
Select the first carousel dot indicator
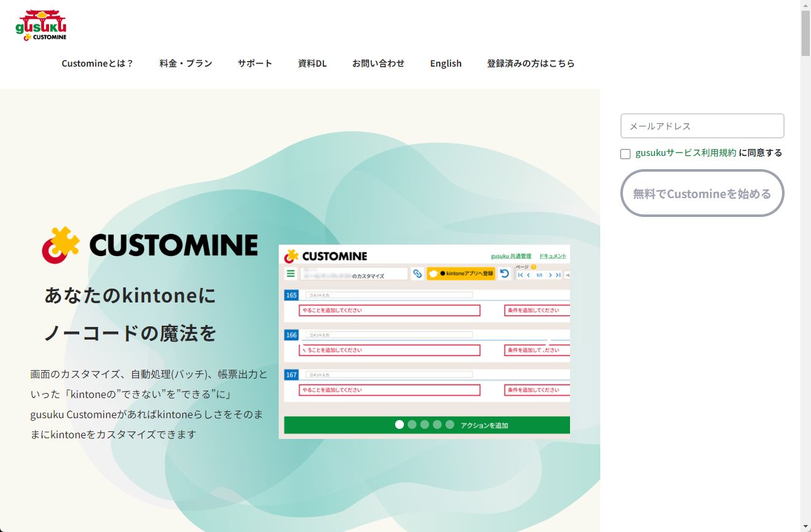[x=400, y=424]
